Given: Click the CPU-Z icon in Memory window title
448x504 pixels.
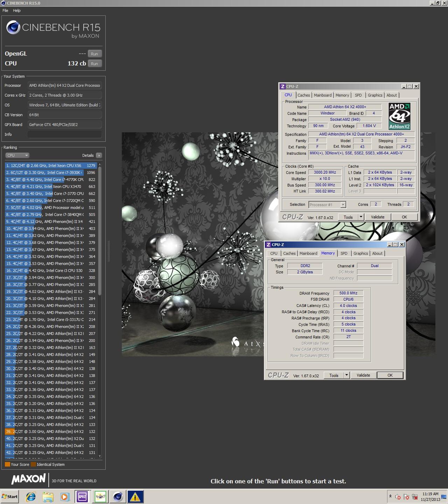Looking at the screenshot, I should point(268,245).
